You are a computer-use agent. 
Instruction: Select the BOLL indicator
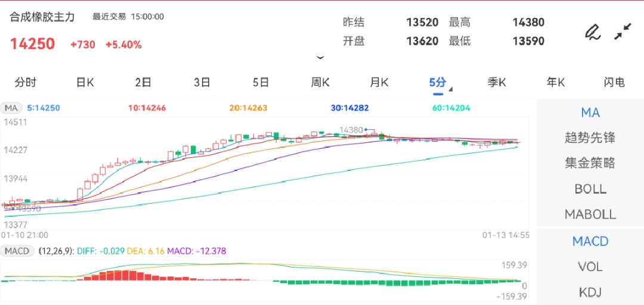click(x=590, y=189)
